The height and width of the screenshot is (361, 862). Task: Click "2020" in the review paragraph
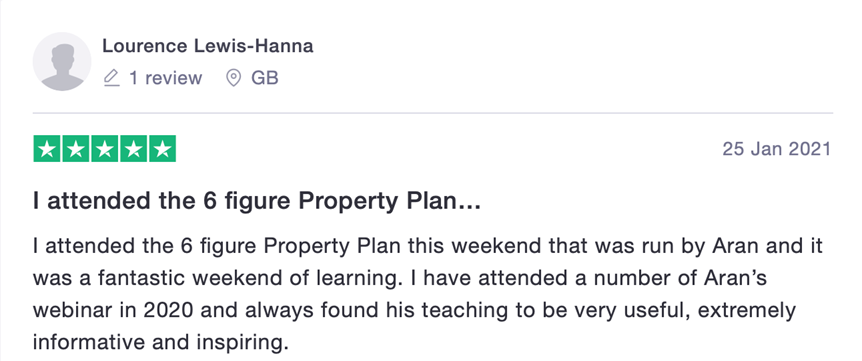[168, 310]
